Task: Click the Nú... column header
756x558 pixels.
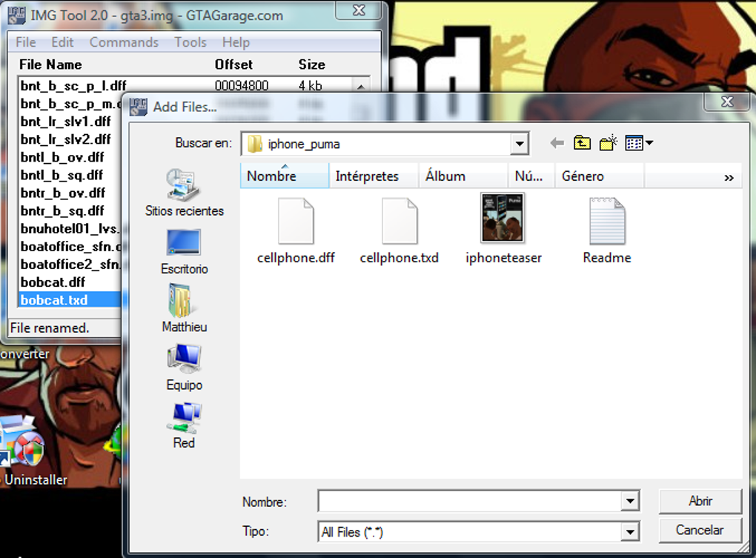Action: pyautogui.click(x=531, y=176)
